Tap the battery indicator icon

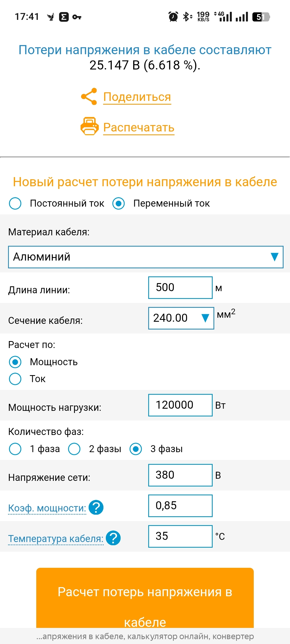click(261, 17)
